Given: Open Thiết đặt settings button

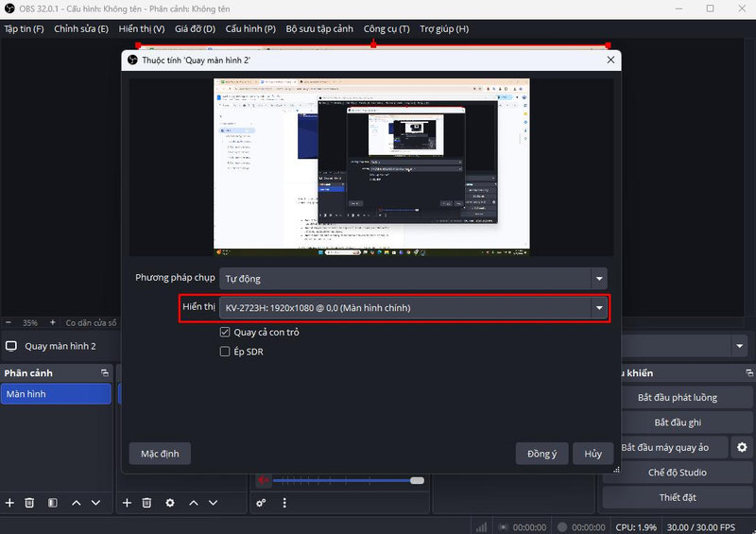Looking at the screenshot, I should pyautogui.click(x=677, y=497).
